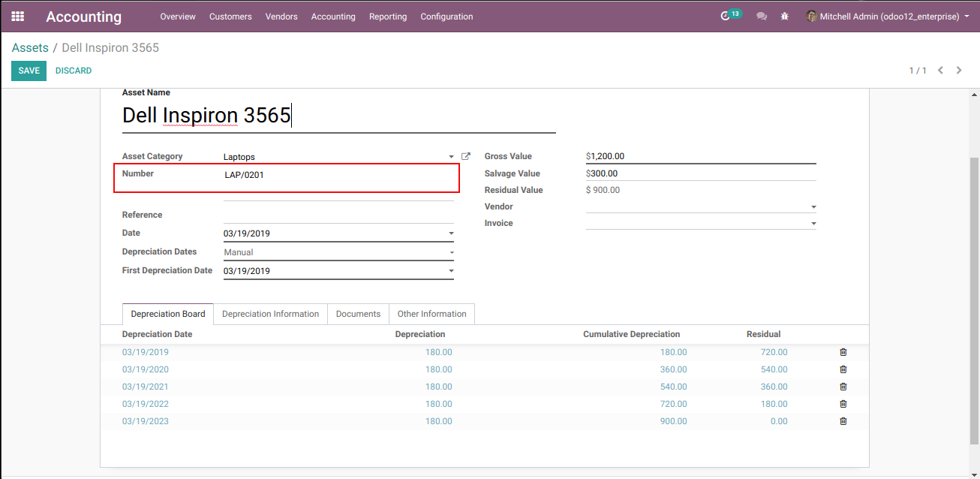Open the Asset Category external link icon
The width and height of the screenshot is (980, 479).
pyautogui.click(x=465, y=156)
